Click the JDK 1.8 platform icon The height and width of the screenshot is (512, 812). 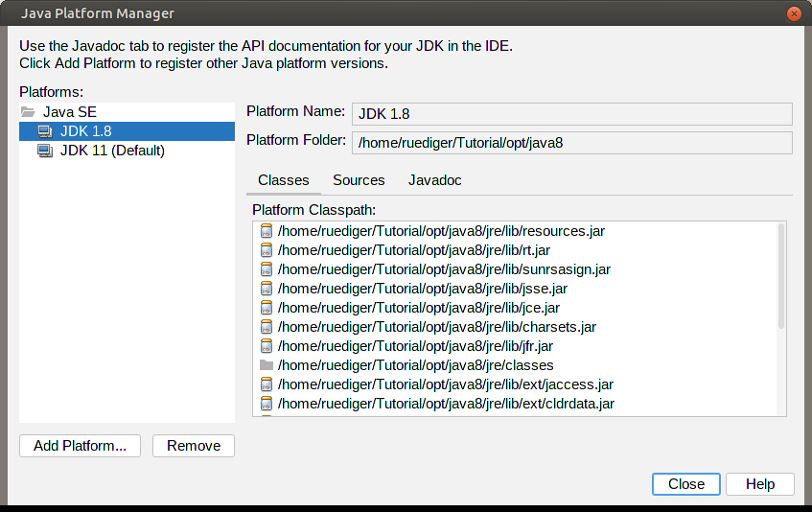pos(45,131)
